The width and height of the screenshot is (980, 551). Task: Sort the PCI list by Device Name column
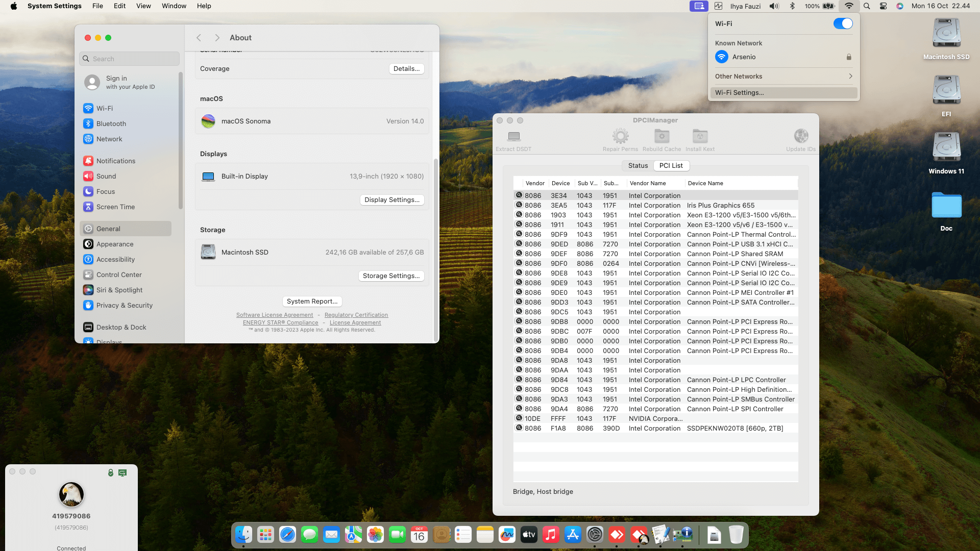tap(741, 183)
